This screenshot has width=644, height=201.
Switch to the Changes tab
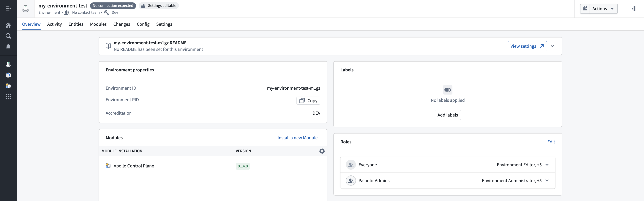(x=122, y=24)
